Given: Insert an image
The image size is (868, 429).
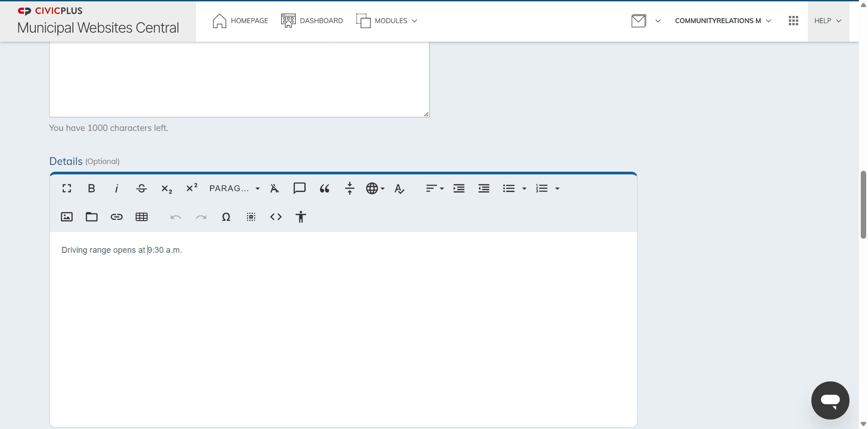Looking at the screenshot, I should pos(67,217).
